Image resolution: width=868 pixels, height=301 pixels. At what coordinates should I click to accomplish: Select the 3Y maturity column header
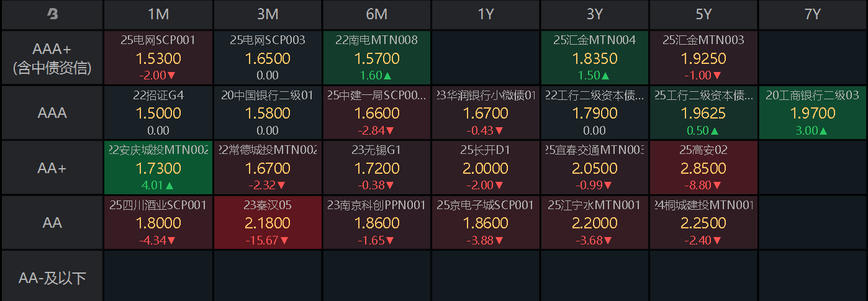coord(594,14)
